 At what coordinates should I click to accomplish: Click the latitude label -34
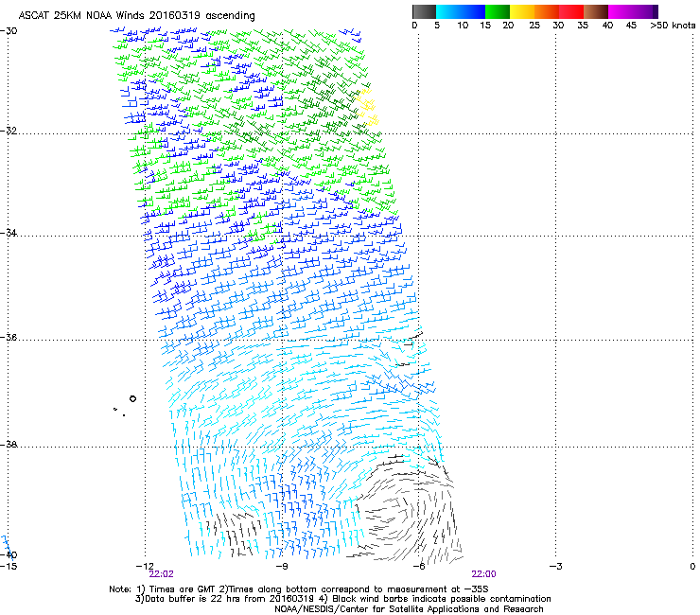(x=9, y=233)
